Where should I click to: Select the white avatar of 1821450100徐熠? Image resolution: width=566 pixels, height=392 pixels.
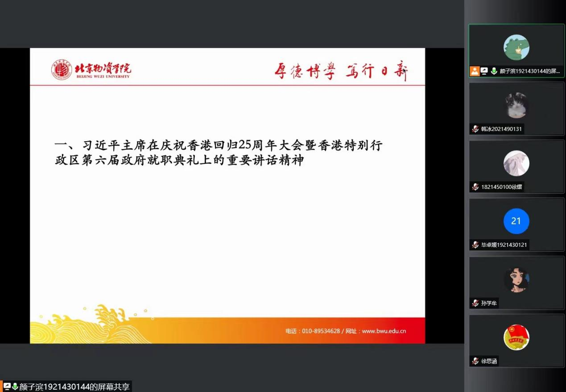pyautogui.click(x=516, y=163)
